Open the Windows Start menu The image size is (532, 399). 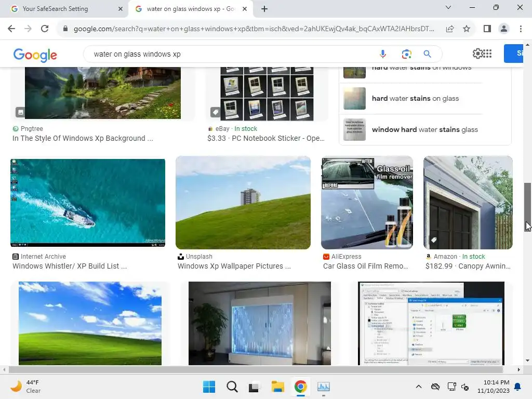point(209,387)
